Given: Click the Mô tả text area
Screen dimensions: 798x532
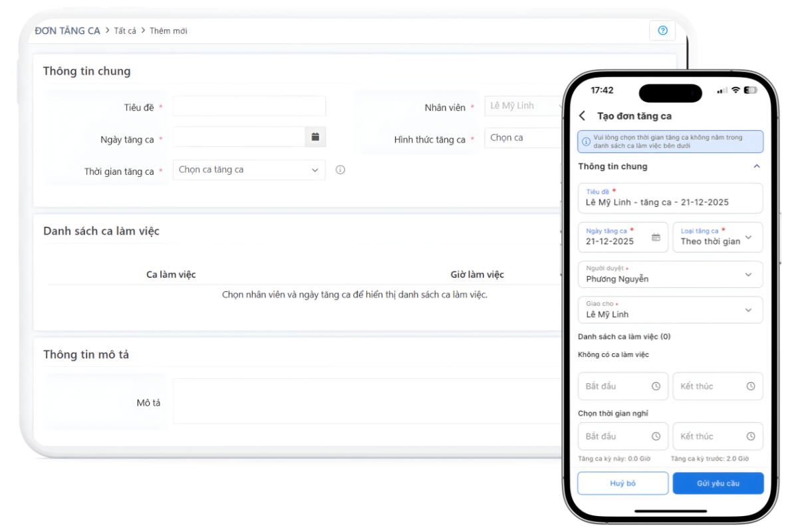Looking at the screenshot, I should (367, 401).
